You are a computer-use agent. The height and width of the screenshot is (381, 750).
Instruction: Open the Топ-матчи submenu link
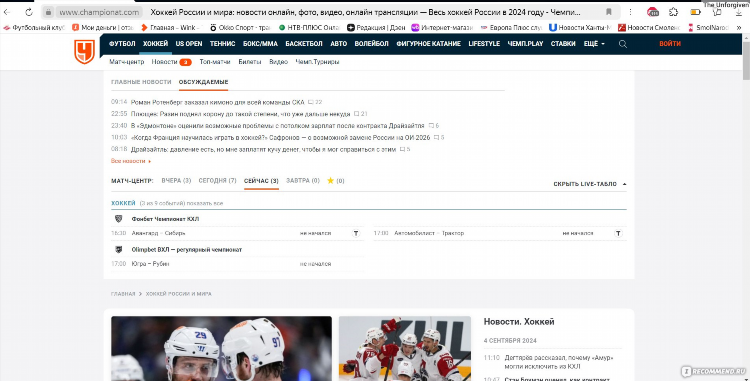click(x=215, y=62)
